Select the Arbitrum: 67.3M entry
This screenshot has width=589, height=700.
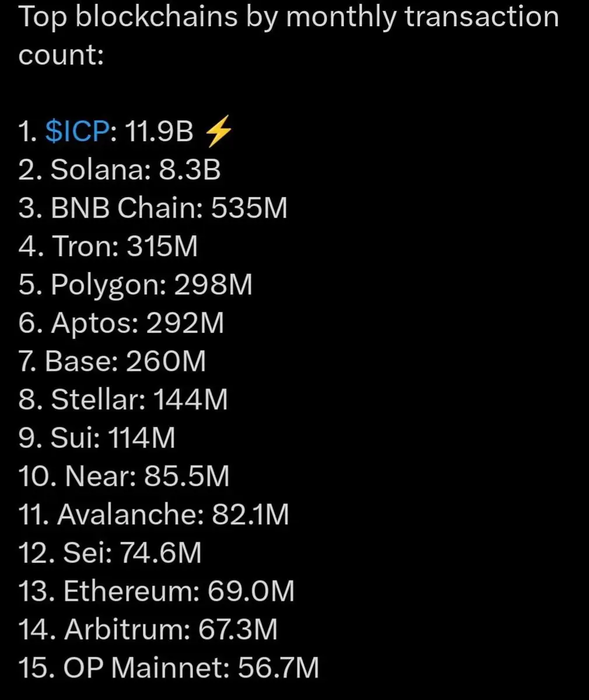click(148, 630)
